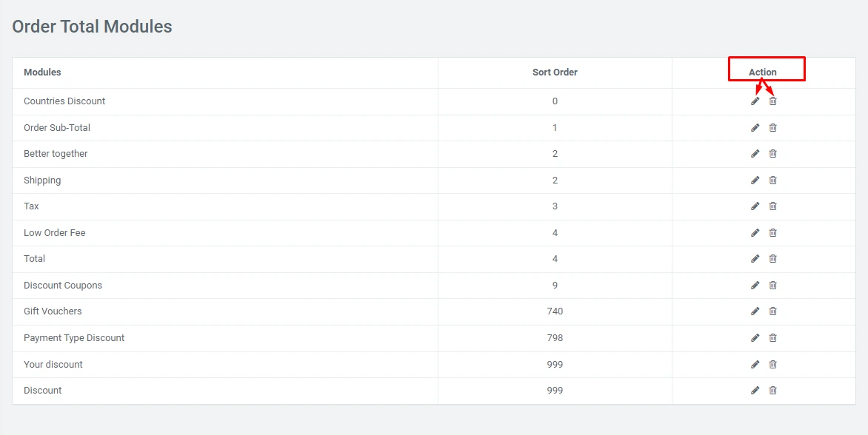
Task: Edit the Shipping module settings
Action: point(755,181)
